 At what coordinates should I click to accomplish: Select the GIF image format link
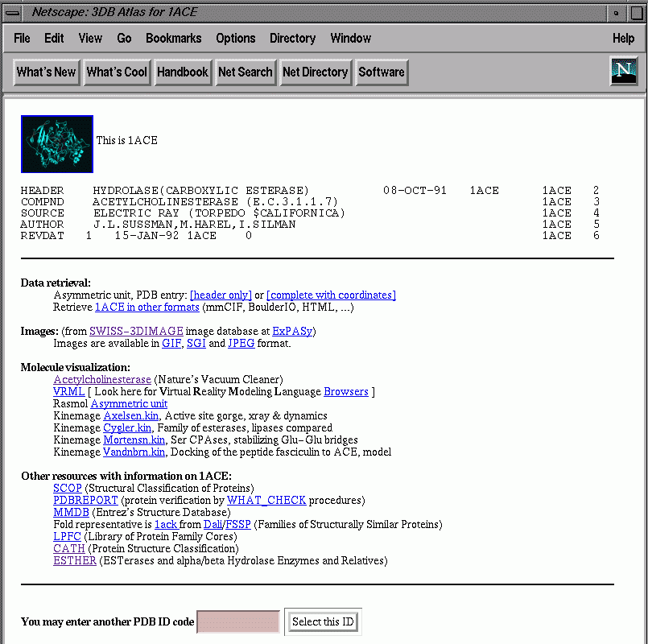(x=171, y=344)
